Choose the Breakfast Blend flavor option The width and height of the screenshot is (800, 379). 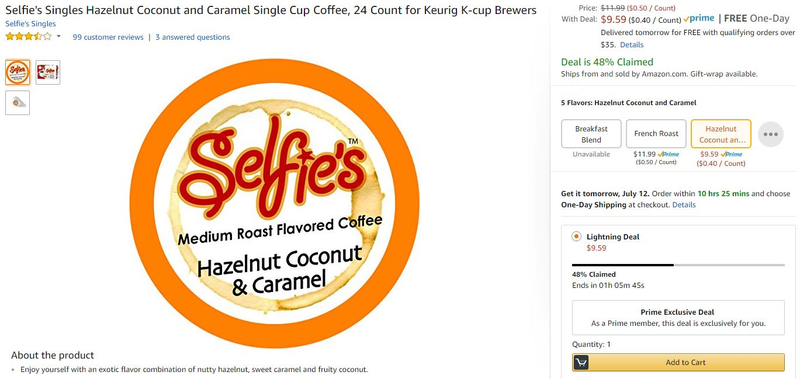point(591,134)
